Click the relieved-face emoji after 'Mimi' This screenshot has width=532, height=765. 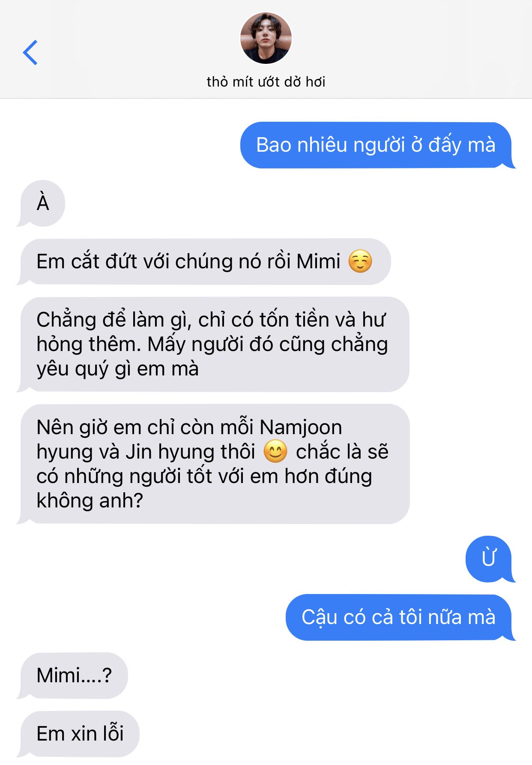360,261
